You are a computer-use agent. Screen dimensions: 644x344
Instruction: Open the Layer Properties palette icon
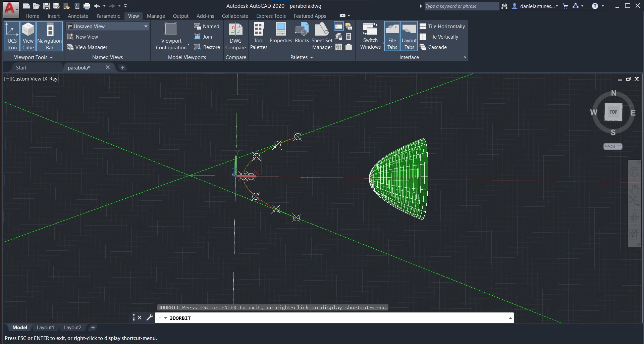click(x=339, y=37)
